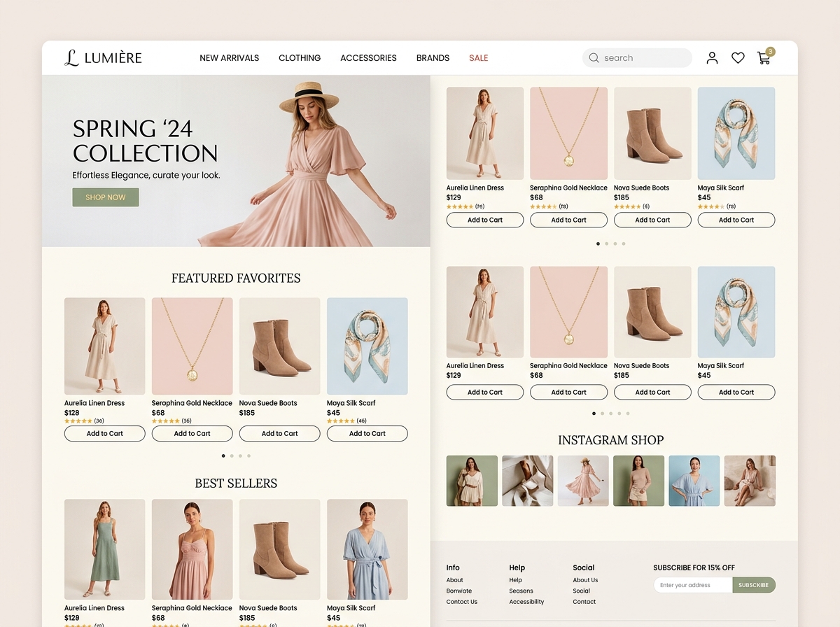Add the Nova Suede Boots rated (6) to cart
Viewport: 840px width, 627px height.
(652, 220)
